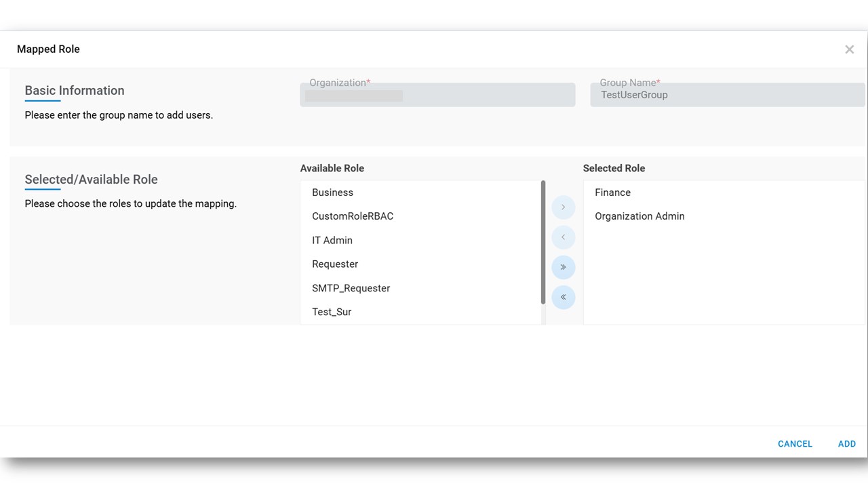This screenshot has width=868, height=488.
Task: Click the Organization field
Action: pyautogui.click(x=437, y=95)
